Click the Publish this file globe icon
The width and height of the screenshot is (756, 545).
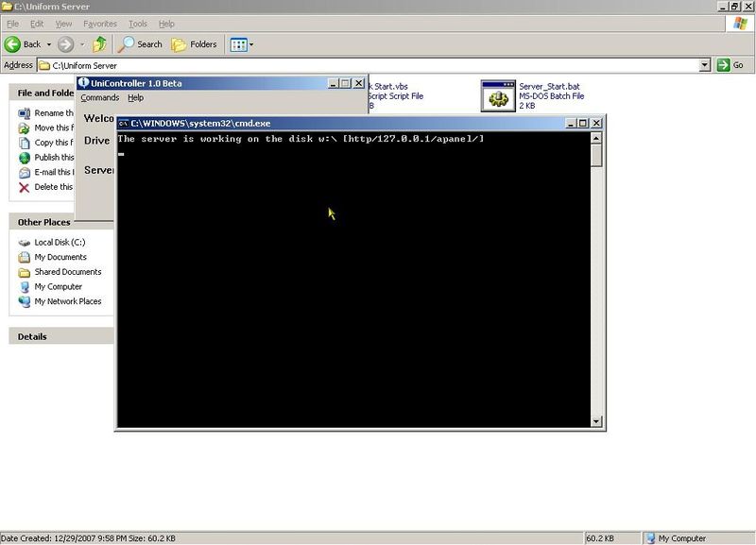pyautogui.click(x=25, y=158)
